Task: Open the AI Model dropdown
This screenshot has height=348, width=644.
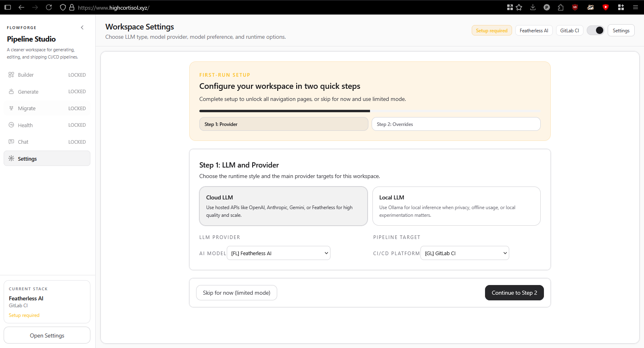Action: coord(278,253)
